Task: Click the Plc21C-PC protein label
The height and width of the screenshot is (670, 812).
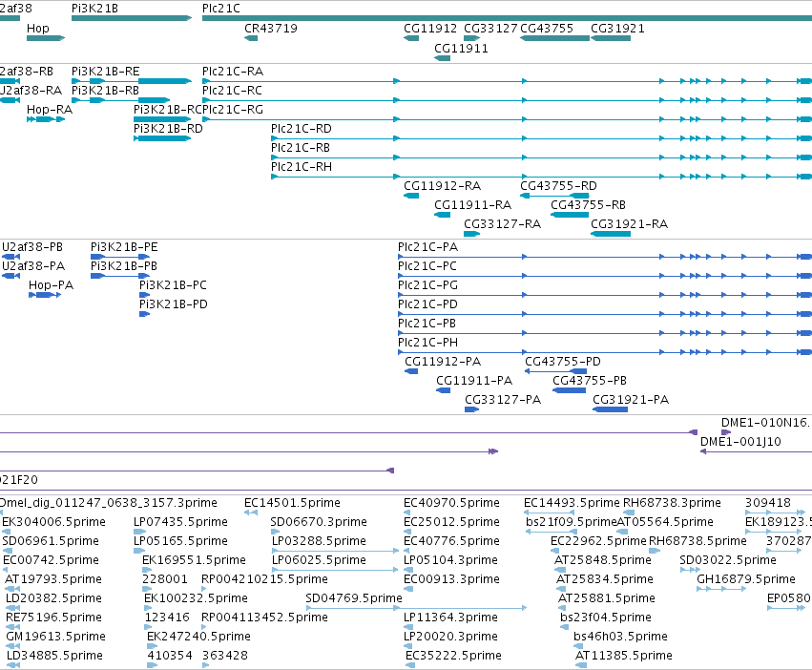Action: pos(427,266)
